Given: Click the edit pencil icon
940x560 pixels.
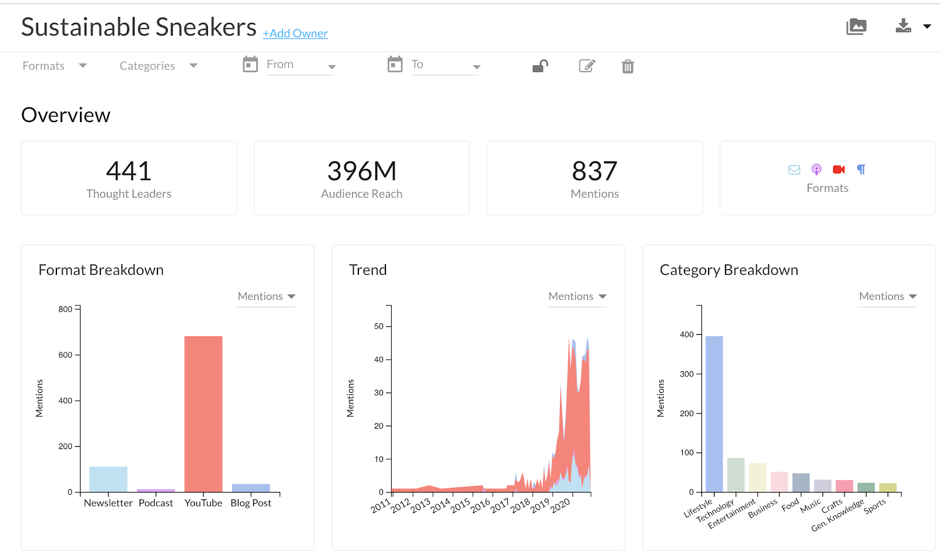Looking at the screenshot, I should click(587, 66).
